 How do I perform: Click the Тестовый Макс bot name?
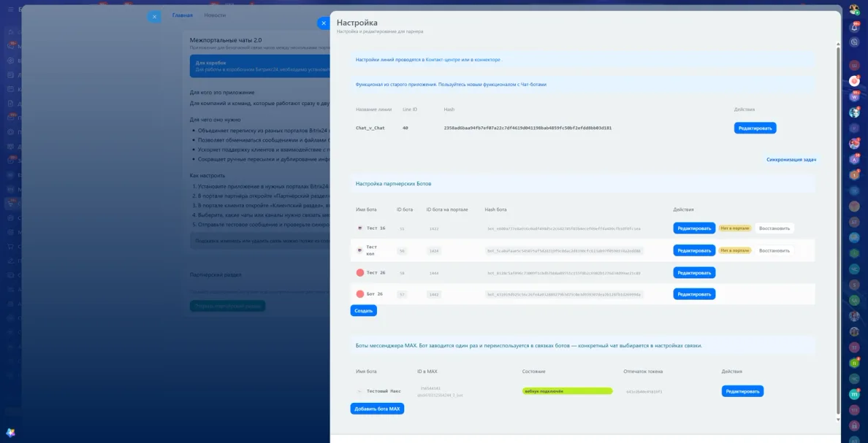[x=384, y=391]
